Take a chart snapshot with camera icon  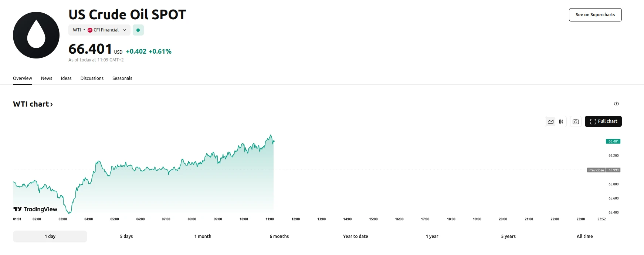[x=576, y=121]
